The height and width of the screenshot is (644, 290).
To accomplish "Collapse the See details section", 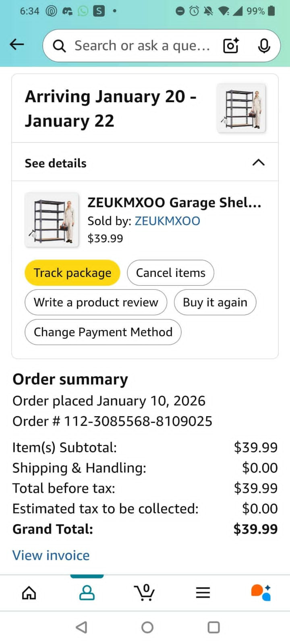I will point(258,163).
